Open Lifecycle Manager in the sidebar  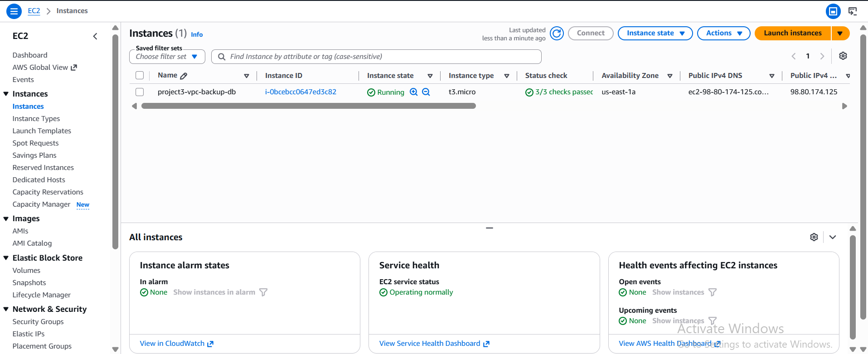coord(42,295)
